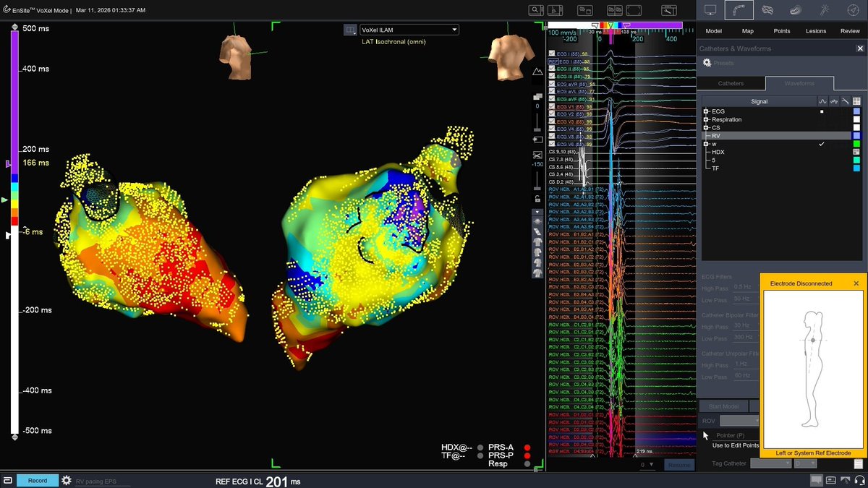868x488 pixels.
Task: Uncheck the ECG V4 waveform checkbox
Action: pyautogui.click(x=552, y=129)
